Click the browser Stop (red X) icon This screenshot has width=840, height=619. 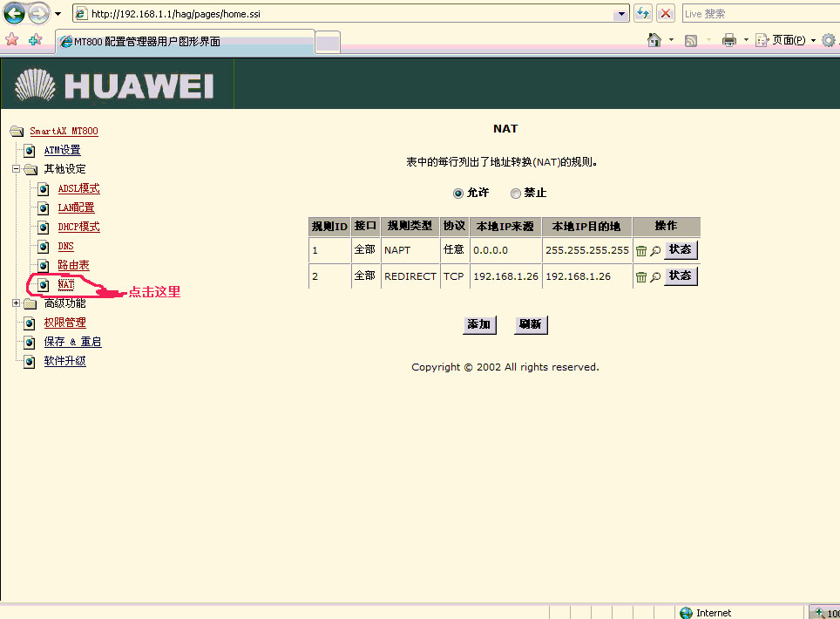pos(666,13)
